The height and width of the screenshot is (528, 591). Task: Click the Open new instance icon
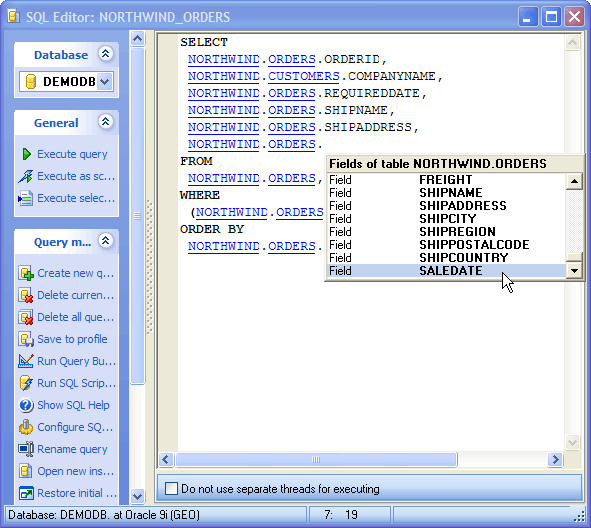pyautogui.click(x=26, y=471)
